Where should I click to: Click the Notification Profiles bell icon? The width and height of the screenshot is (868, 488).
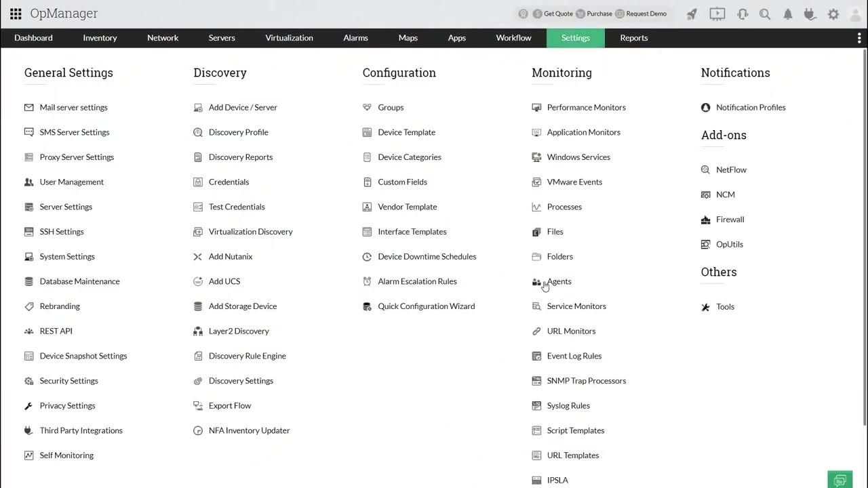[705, 107]
